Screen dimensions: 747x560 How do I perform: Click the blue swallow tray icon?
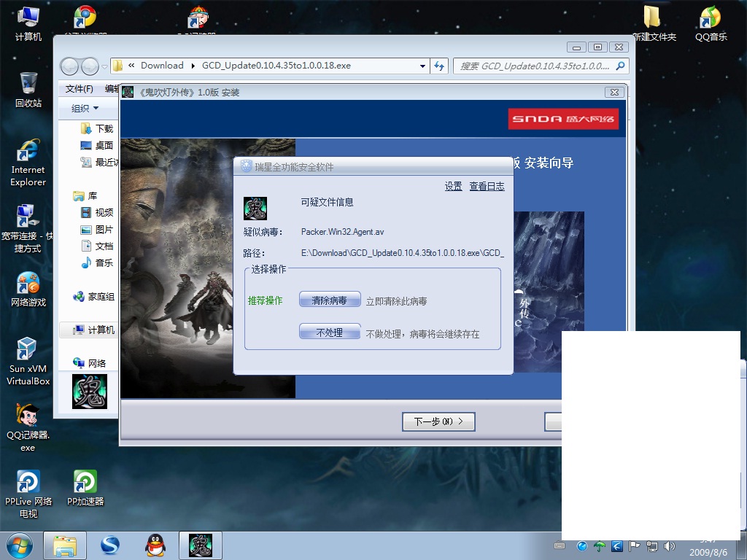(x=617, y=546)
